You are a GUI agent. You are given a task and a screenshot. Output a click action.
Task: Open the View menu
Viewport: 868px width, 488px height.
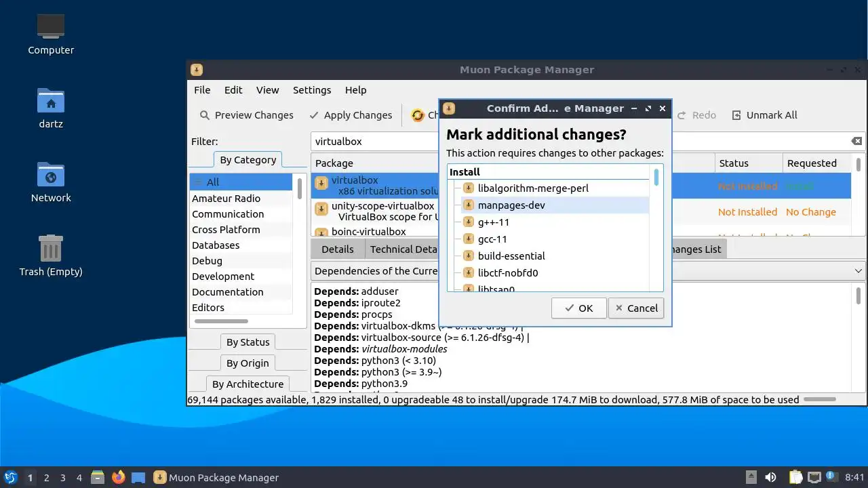267,89
